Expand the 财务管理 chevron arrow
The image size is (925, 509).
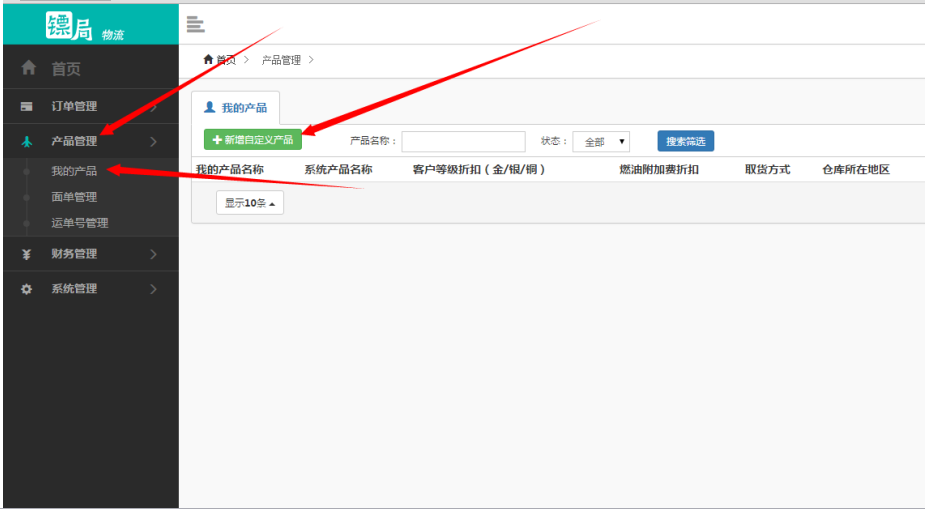point(153,254)
